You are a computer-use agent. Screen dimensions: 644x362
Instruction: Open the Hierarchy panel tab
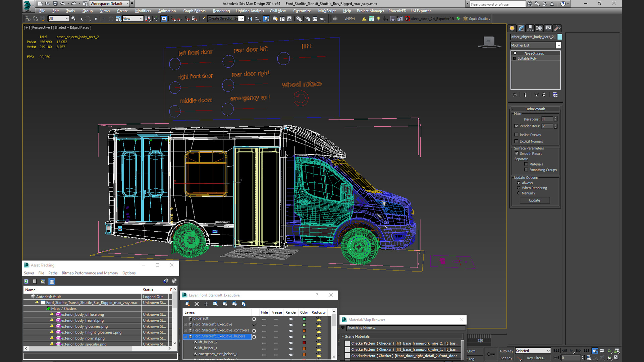click(530, 28)
